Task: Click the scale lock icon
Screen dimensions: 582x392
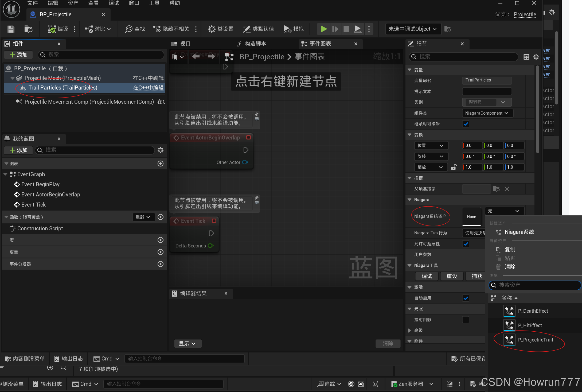Action: pyautogui.click(x=454, y=167)
